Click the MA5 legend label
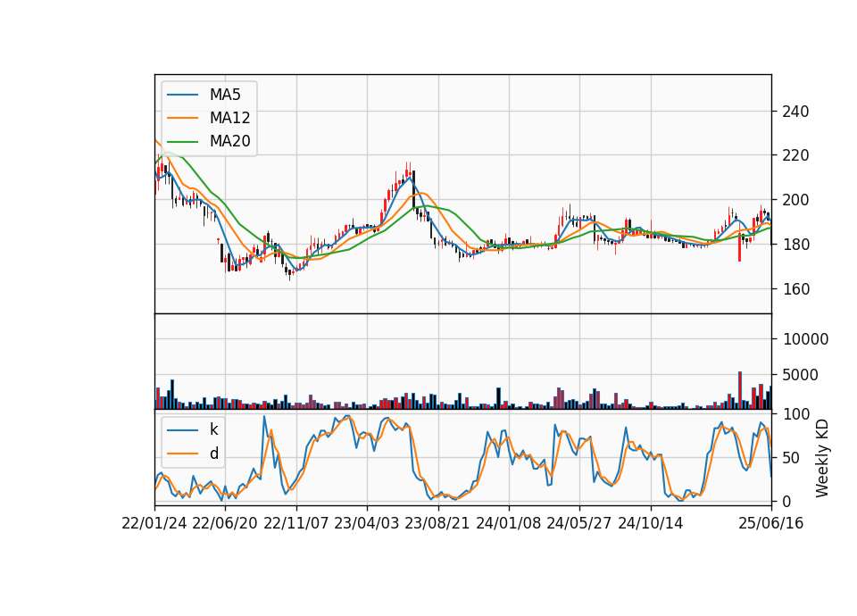857x616 pixels. tap(225, 95)
